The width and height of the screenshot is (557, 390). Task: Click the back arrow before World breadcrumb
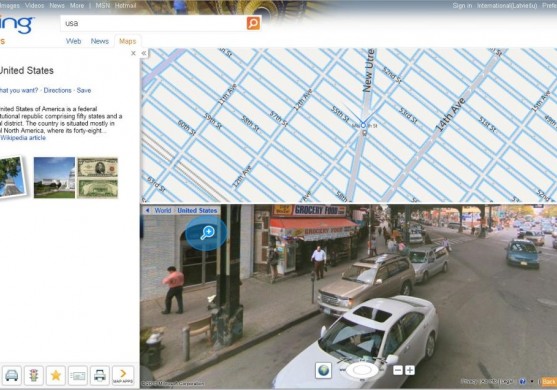click(147, 210)
